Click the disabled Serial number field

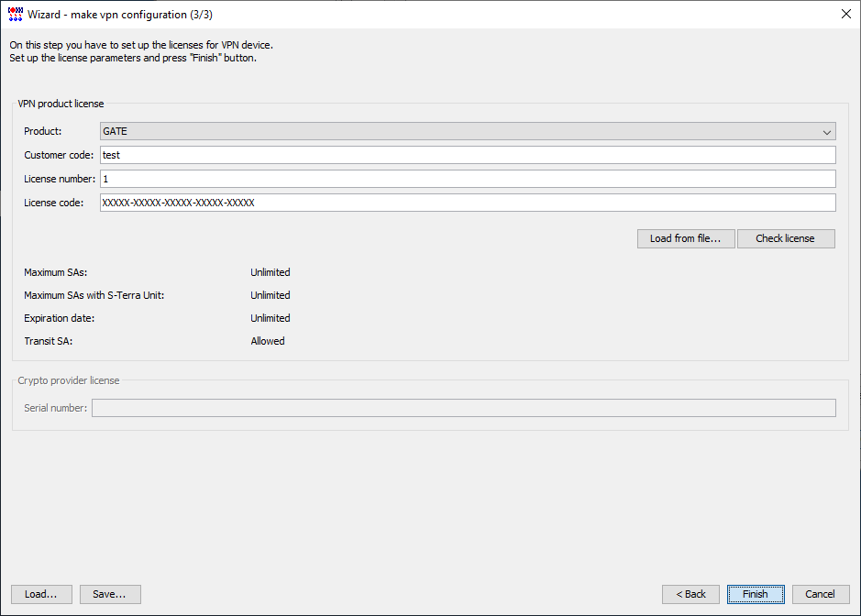point(464,408)
